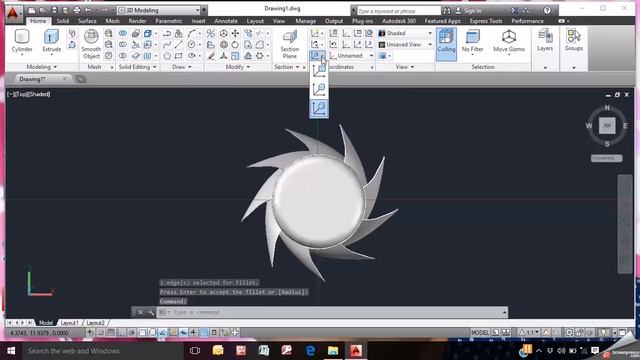
Task: Close the command line with the X button
Action: (x=140, y=312)
